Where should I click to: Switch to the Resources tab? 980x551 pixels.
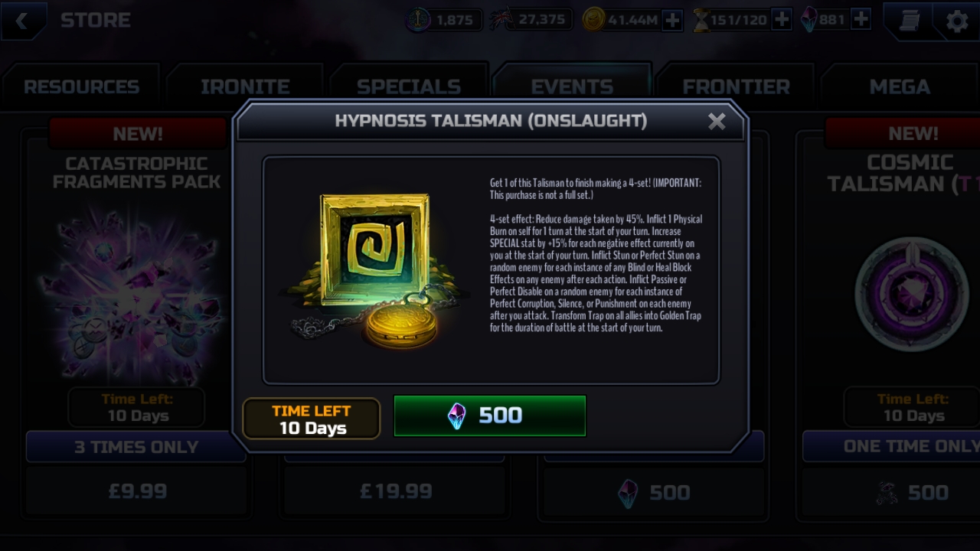(81, 87)
